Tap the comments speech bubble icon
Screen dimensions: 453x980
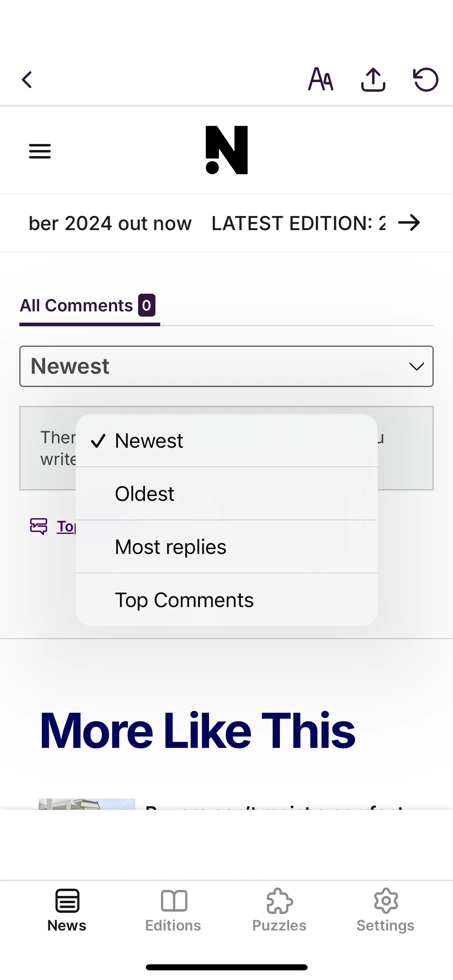[39, 526]
